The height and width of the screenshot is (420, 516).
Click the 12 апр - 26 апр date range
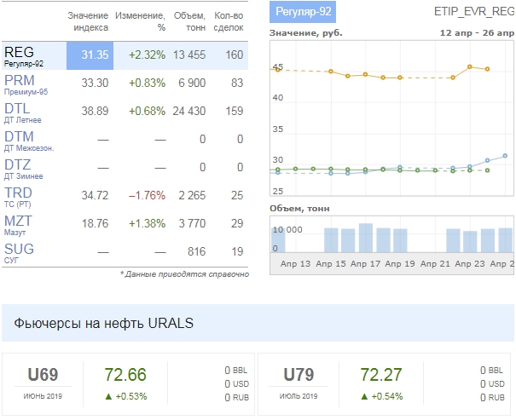point(477,32)
